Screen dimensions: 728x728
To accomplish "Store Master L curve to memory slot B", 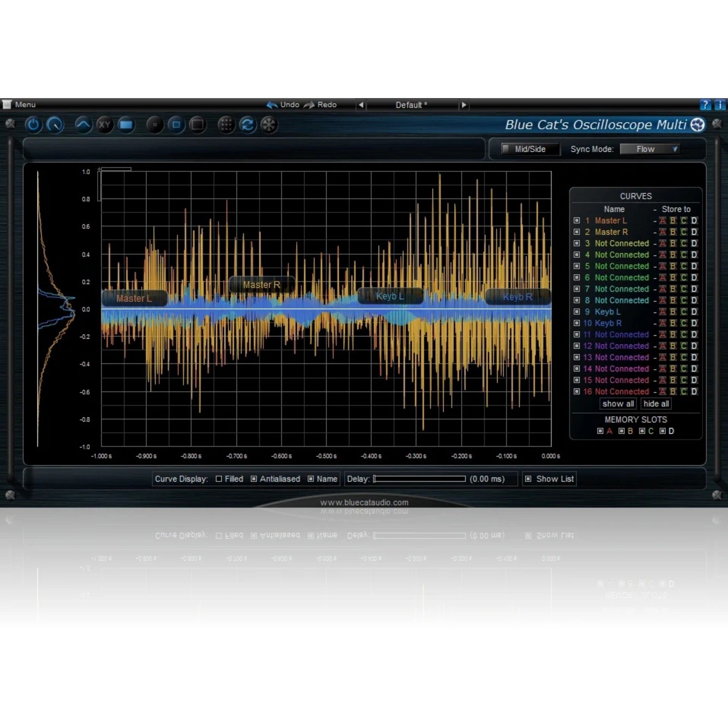I will pyautogui.click(x=673, y=221).
